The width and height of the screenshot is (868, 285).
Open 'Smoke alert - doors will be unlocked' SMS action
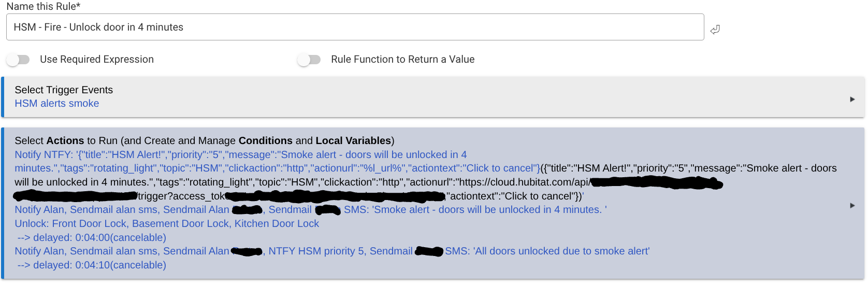(311, 209)
